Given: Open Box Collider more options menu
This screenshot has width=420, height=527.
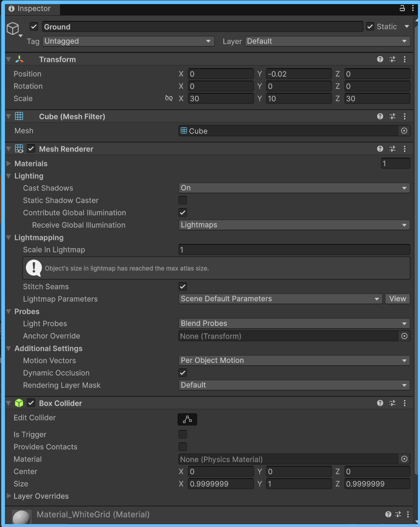Looking at the screenshot, I should [405, 403].
